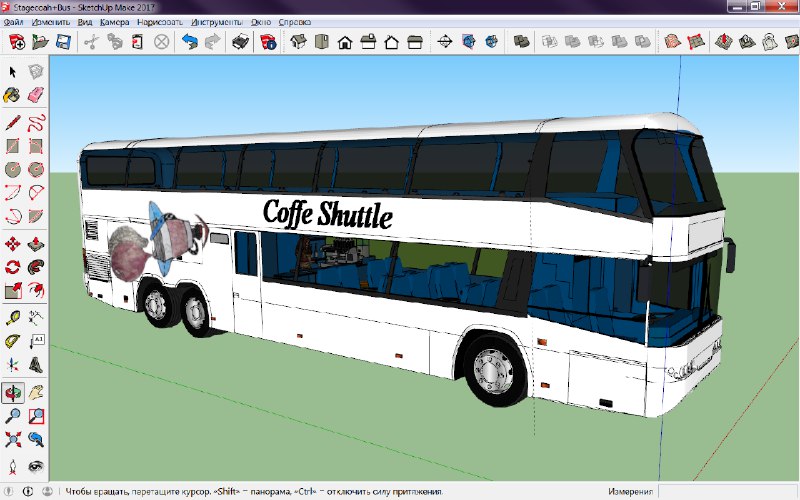Open the Камера menu
The height and width of the screenshot is (500, 800).
114,20
